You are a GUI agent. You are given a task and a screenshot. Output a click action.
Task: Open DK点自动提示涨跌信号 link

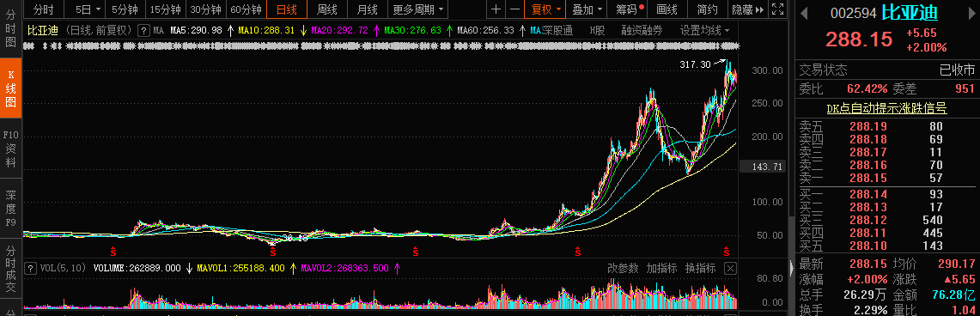point(887,108)
